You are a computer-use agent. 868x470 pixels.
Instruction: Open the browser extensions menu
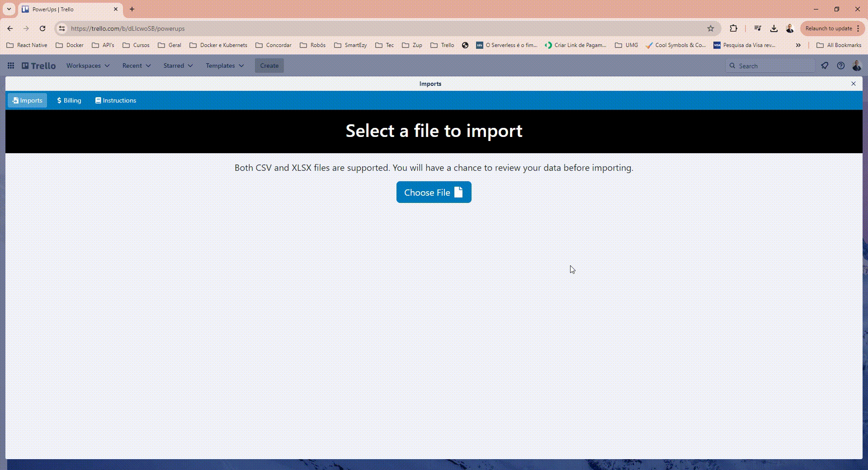(x=734, y=28)
